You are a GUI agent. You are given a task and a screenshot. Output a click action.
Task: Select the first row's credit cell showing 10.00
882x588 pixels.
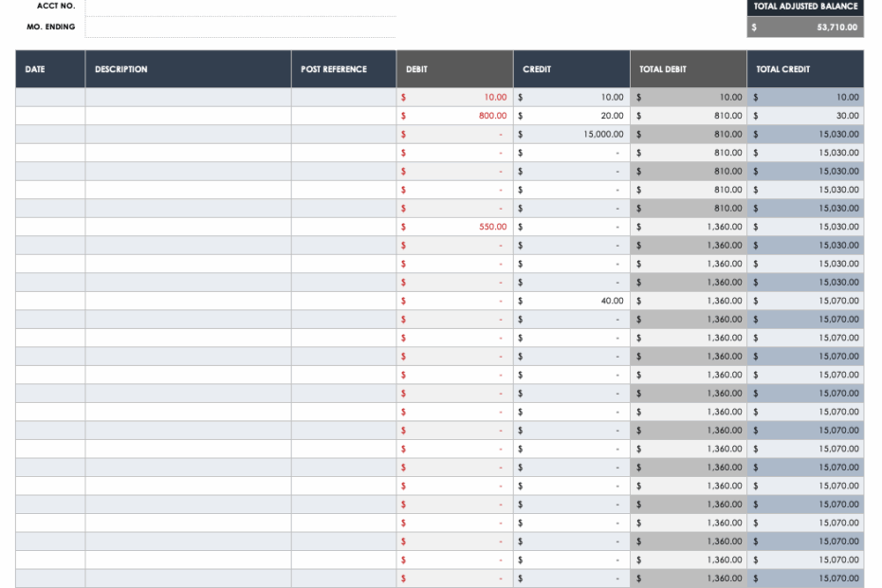pyautogui.click(x=572, y=98)
